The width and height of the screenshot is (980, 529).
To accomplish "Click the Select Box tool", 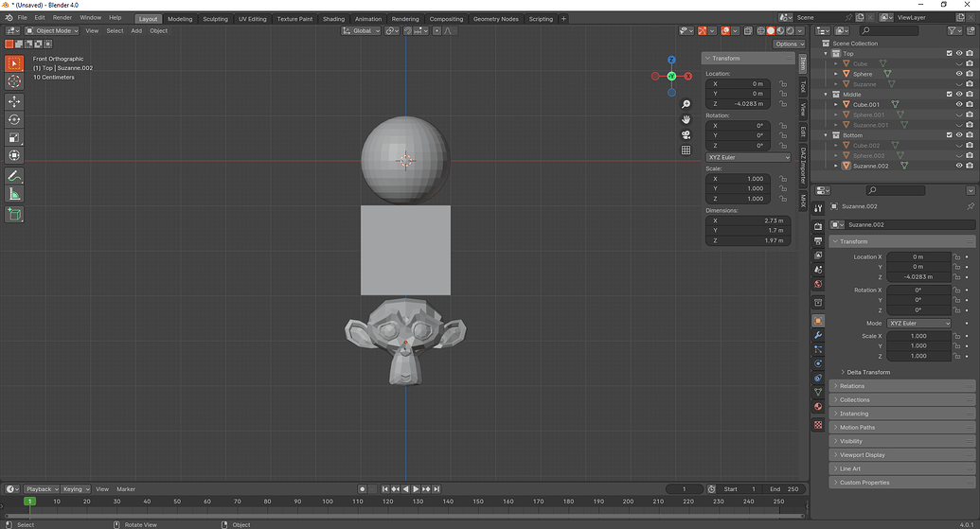I will click(x=14, y=63).
